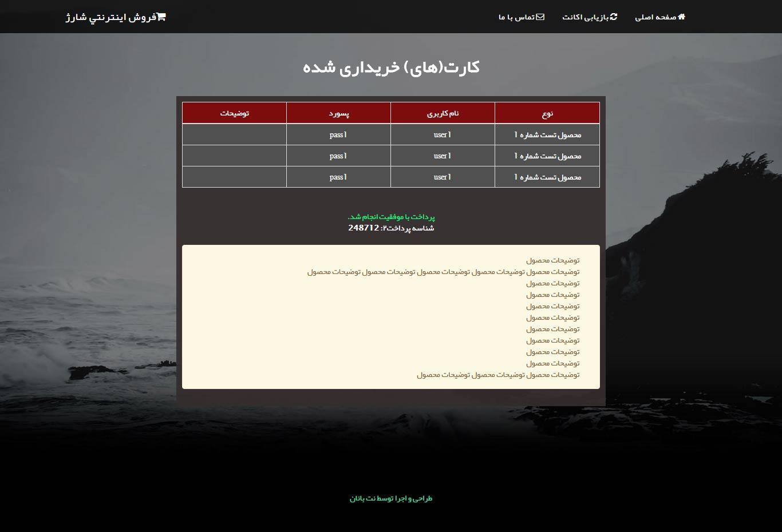Click the توضیحات column header
This screenshot has height=532, width=782.
click(234, 113)
